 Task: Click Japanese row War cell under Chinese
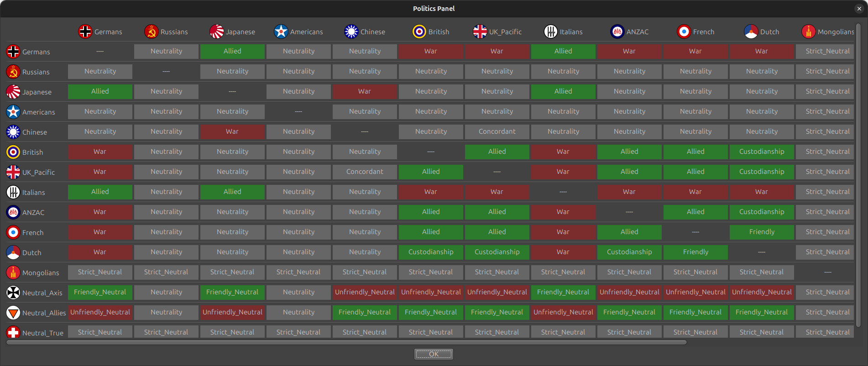(x=364, y=91)
